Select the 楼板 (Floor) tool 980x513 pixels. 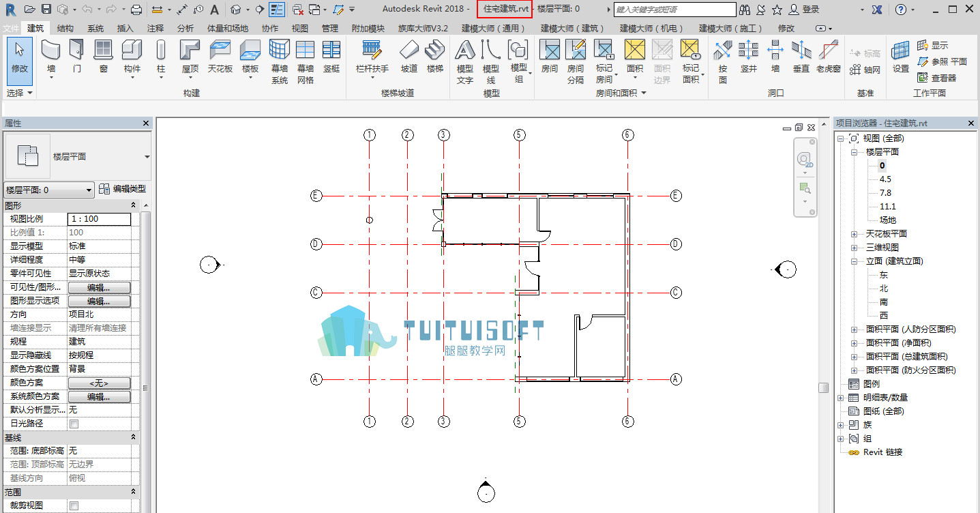(x=250, y=59)
